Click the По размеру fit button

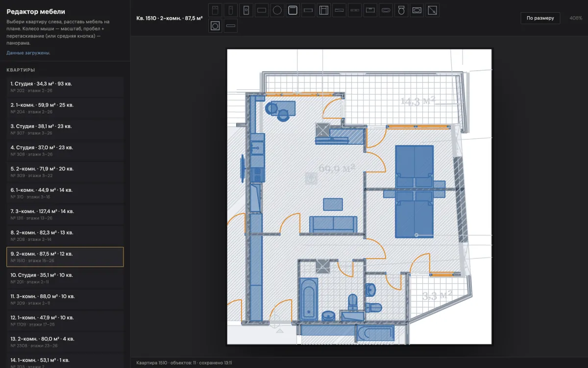[540, 18]
